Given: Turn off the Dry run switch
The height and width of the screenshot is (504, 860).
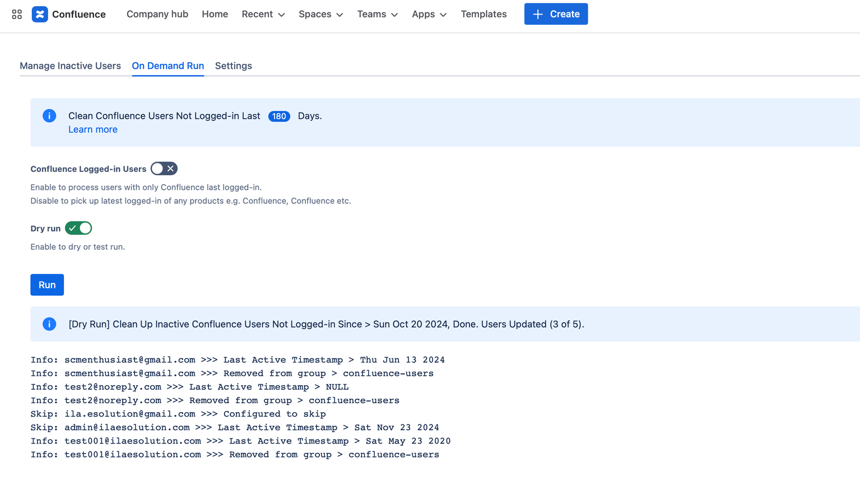Looking at the screenshot, I should [x=78, y=228].
